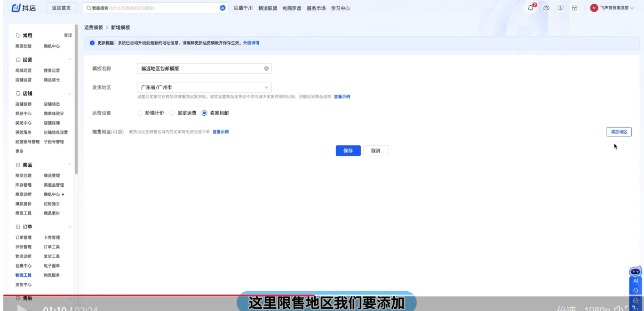Toggle the 订单 sidebar section chevron
This screenshot has width=644, height=311.
pos(70,227)
